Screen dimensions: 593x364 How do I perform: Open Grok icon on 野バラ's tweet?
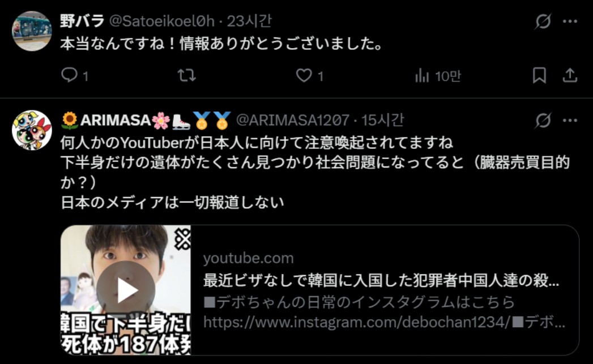point(543,21)
